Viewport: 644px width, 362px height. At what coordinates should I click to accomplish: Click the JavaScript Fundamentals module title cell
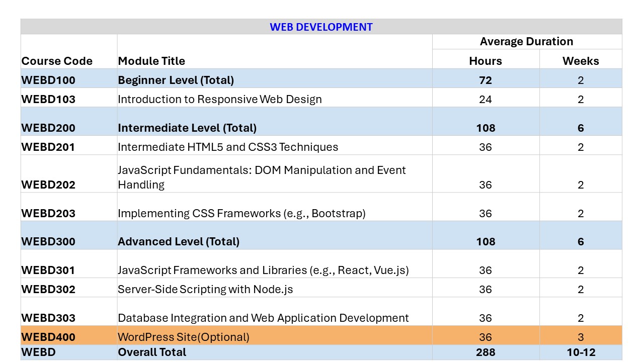[x=262, y=177]
